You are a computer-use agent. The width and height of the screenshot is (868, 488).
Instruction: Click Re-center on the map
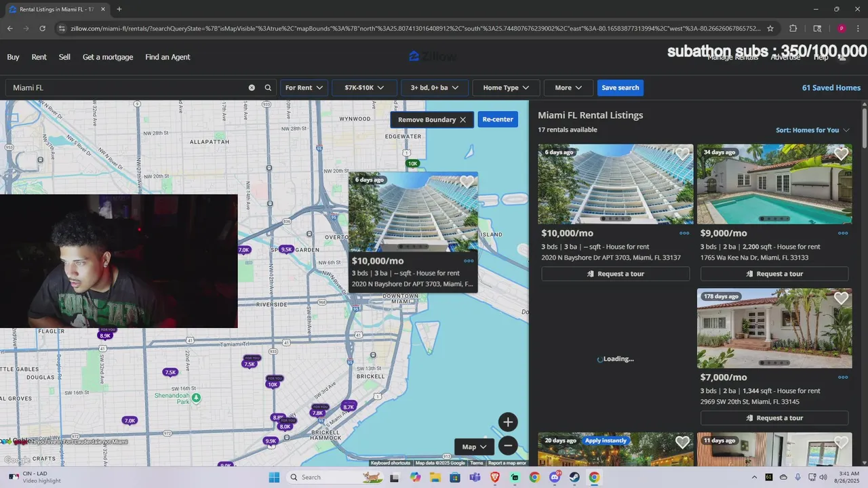[x=498, y=119]
